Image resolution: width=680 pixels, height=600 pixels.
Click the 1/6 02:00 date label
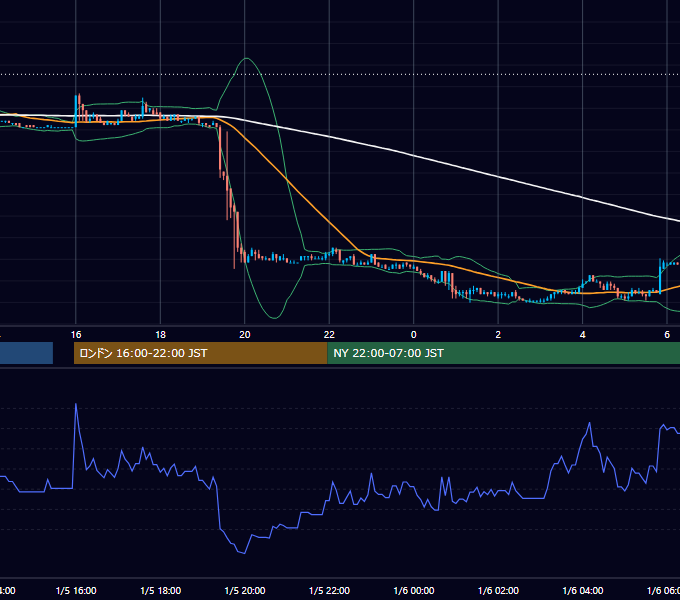click(498, 591)
